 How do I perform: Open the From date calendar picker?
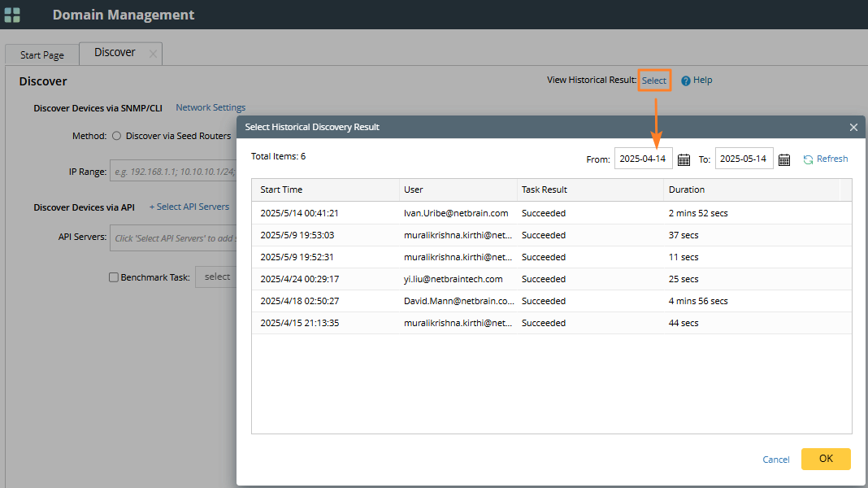[684, 159]
